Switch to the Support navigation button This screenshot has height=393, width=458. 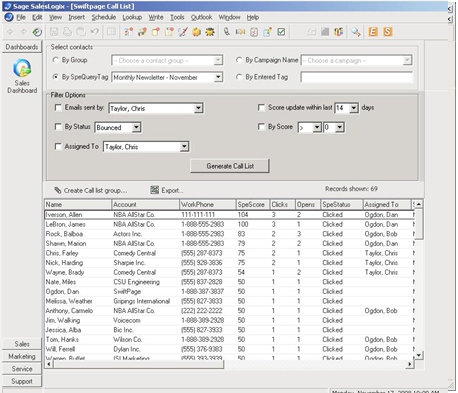click(22, 381)
